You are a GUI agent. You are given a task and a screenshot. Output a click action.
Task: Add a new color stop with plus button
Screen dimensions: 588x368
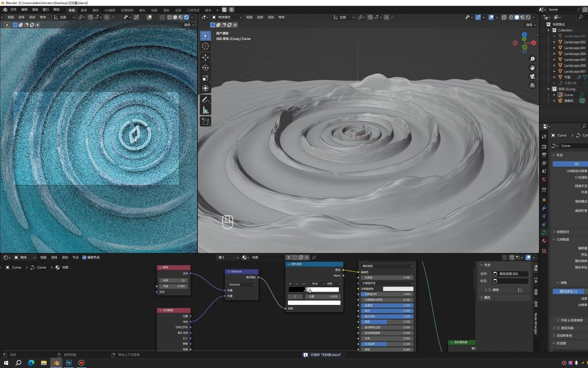click(x=290, y=284)
